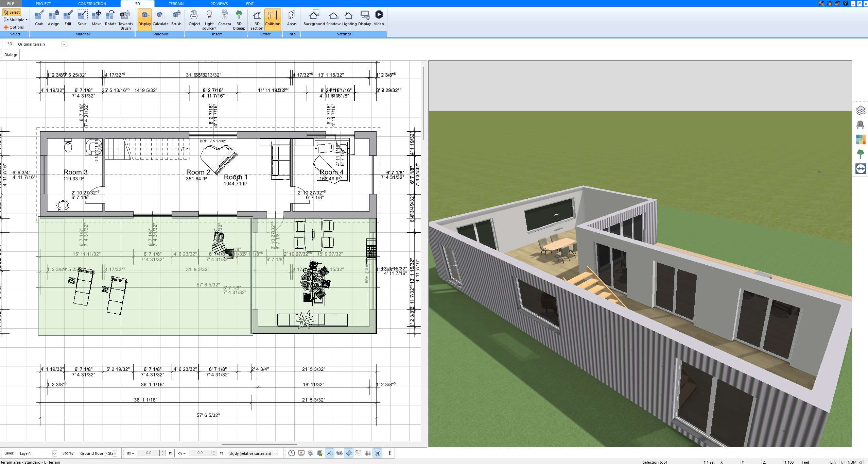Screen dimensions: 868x464
Task: Open the bottom toolbar overflow dots
Action: tap(389, 453)
